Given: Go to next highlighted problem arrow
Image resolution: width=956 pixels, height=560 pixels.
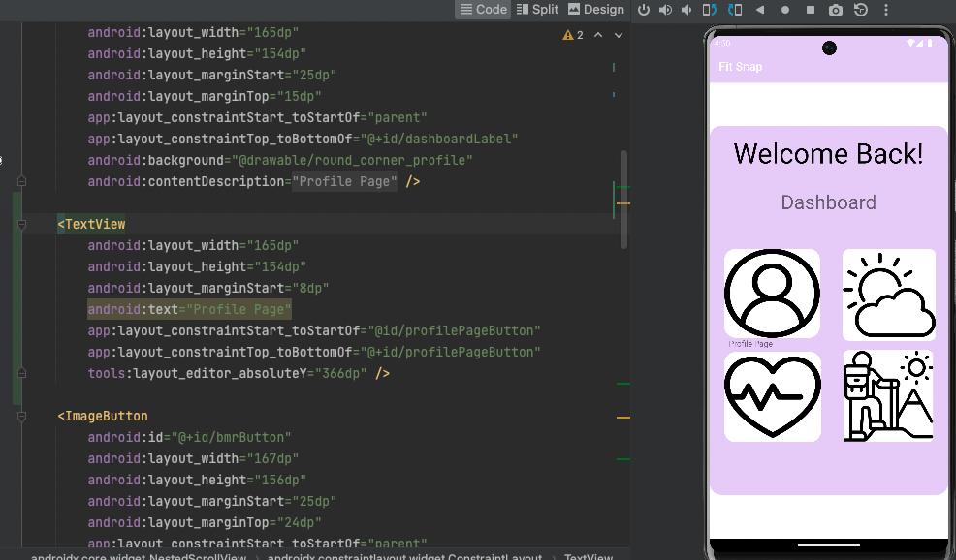Looking at the screenshot, I should (x=619, y=35).
